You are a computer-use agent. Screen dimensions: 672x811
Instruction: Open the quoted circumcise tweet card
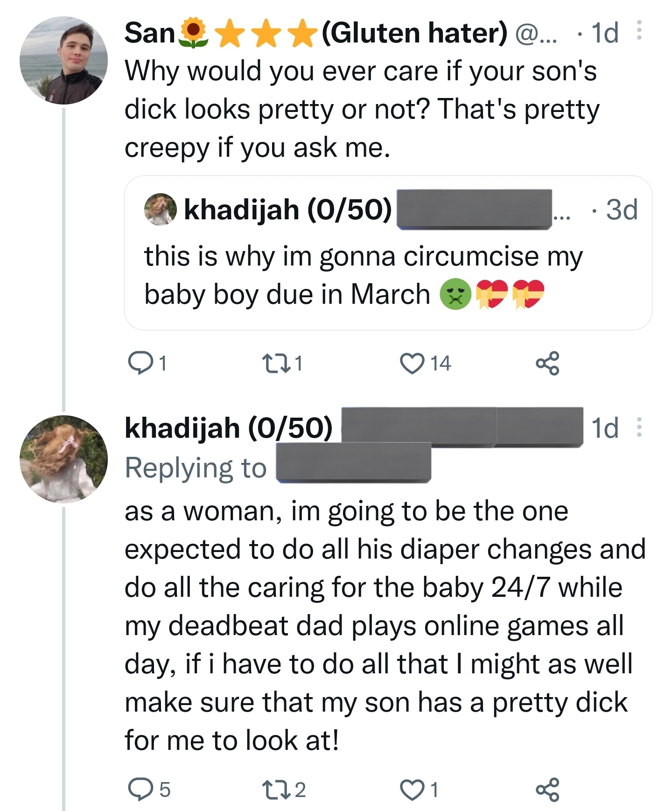(x=388, y=253)
